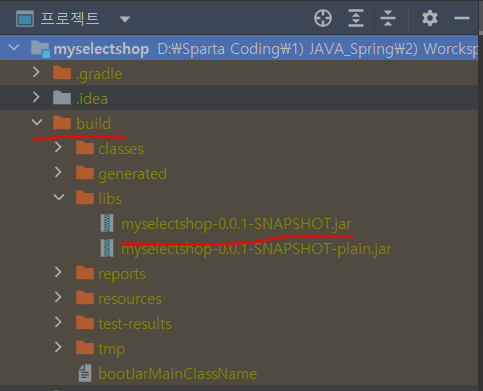Click the resources folder icon

pos(85,298)
